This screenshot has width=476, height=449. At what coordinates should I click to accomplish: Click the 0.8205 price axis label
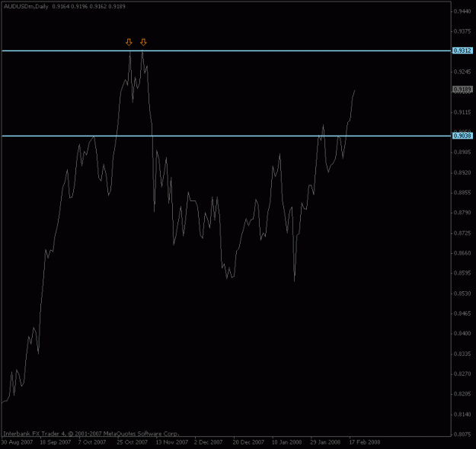coord(462,394)
